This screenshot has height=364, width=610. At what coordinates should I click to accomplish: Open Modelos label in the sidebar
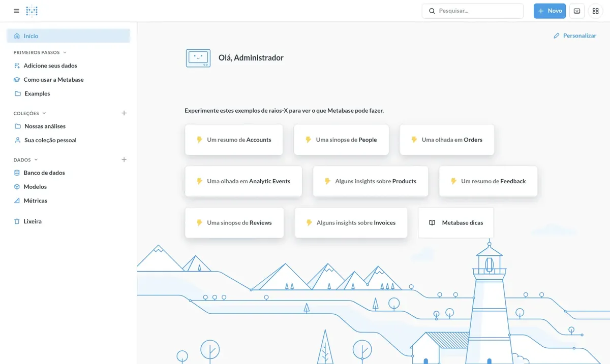tap(35, 187)
